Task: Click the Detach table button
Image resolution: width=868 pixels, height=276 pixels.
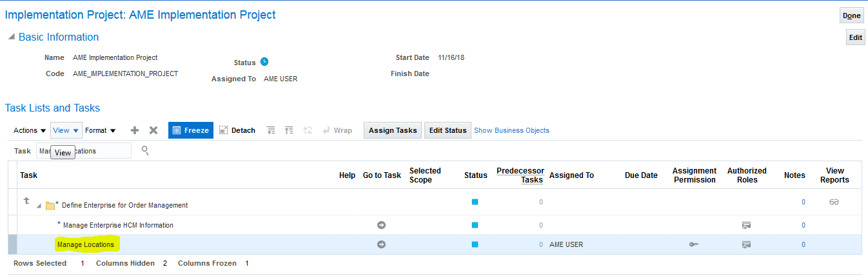Action: pyautogui.click(x=237, y=130)
